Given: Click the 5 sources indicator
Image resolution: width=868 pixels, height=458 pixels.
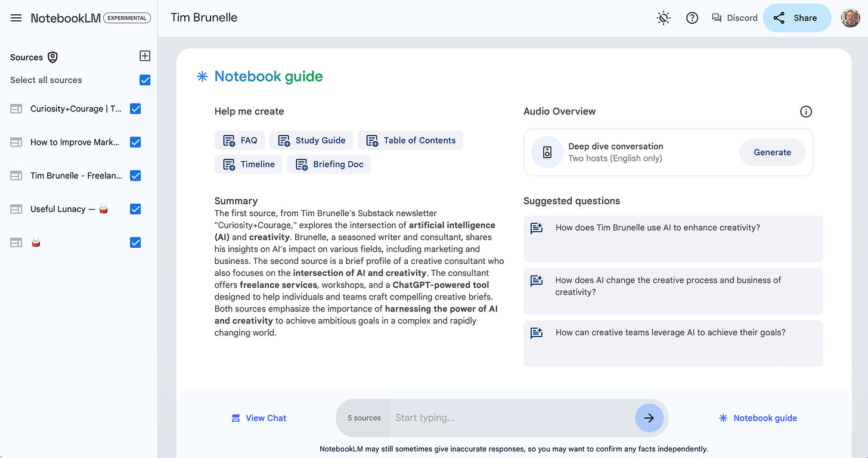Looking at the screenshot, I should point(364,418).
